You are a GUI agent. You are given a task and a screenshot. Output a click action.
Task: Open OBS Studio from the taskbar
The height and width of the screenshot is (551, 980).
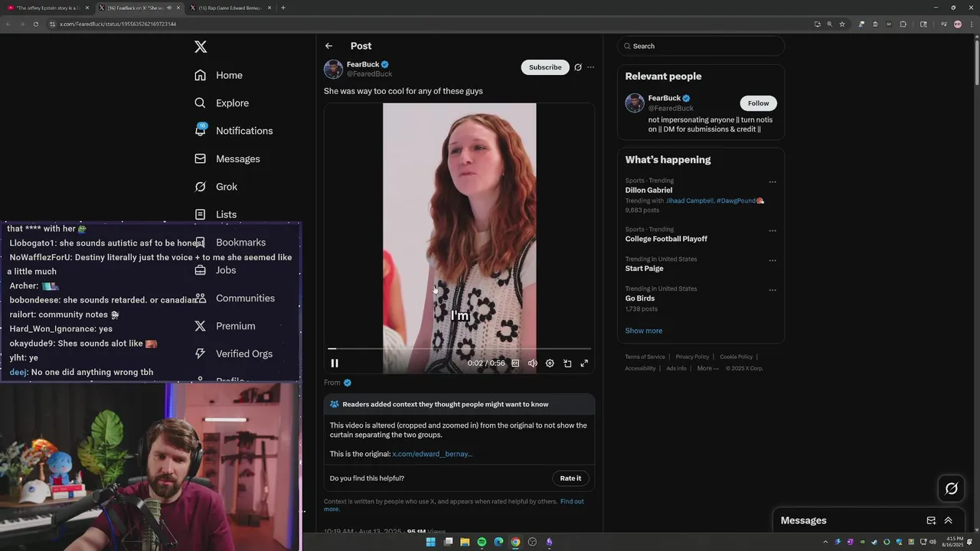coord(532,542)
